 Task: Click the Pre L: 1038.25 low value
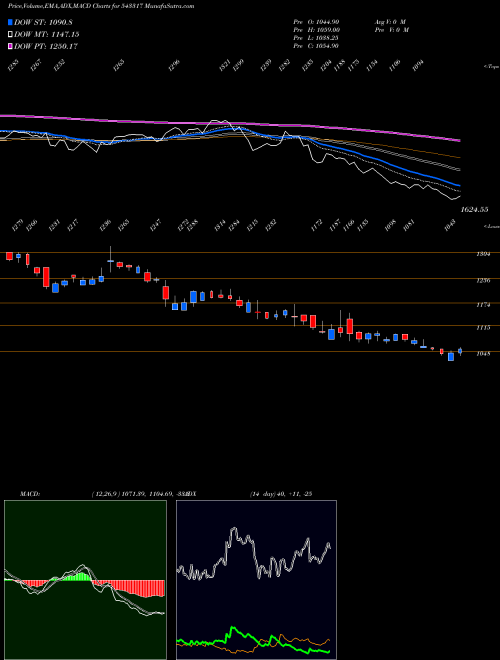pyautogui.click(x=316, y=37)
